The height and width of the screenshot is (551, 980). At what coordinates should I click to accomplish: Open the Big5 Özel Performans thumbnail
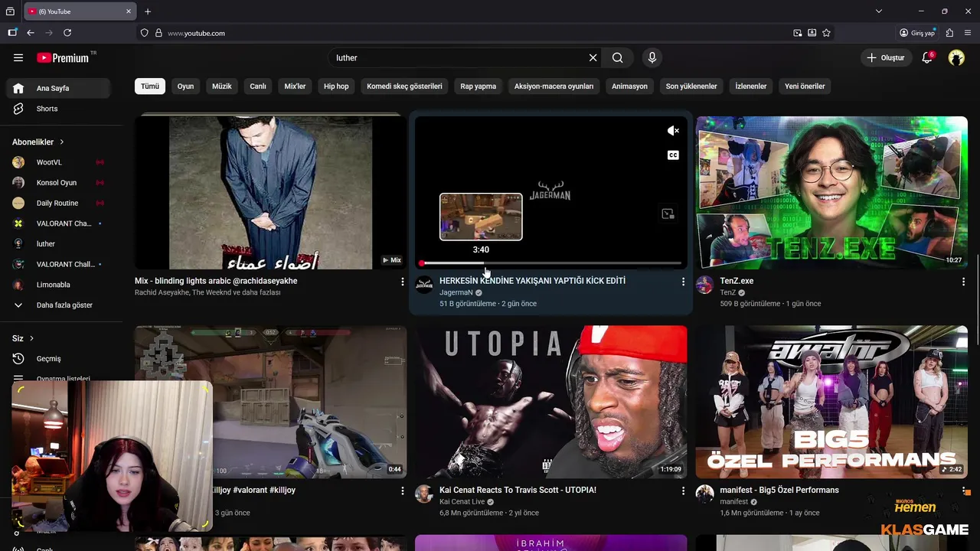[x=831, y=402]
